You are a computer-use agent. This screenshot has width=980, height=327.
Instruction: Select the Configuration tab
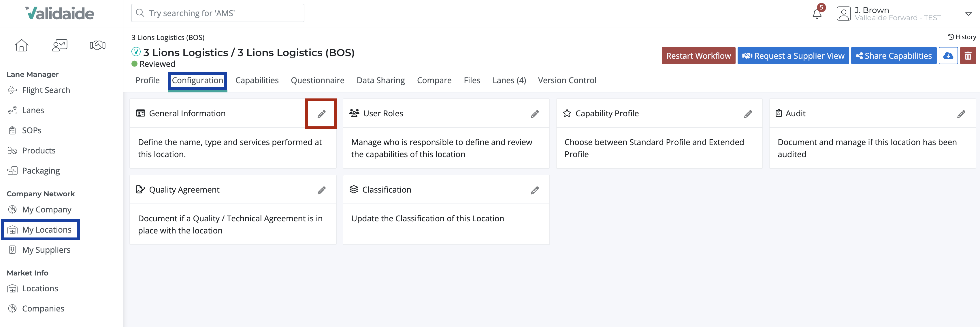(x=197, y=80)
